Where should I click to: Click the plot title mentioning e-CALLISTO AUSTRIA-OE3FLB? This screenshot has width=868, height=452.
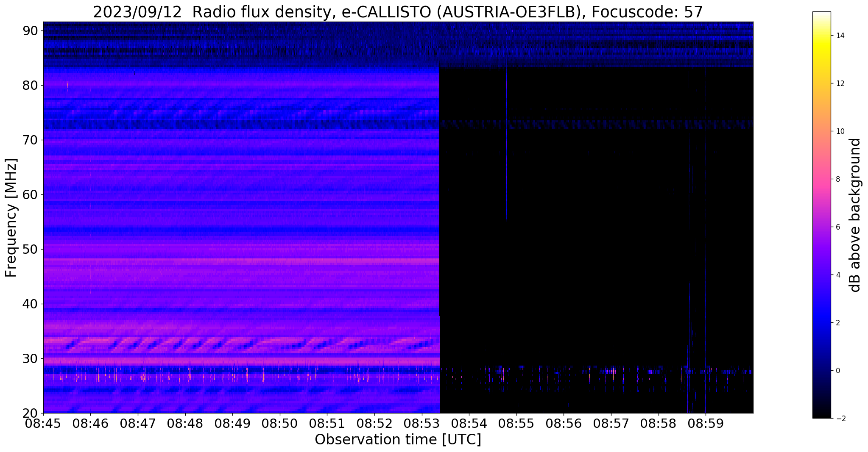[x=398, y=12]
